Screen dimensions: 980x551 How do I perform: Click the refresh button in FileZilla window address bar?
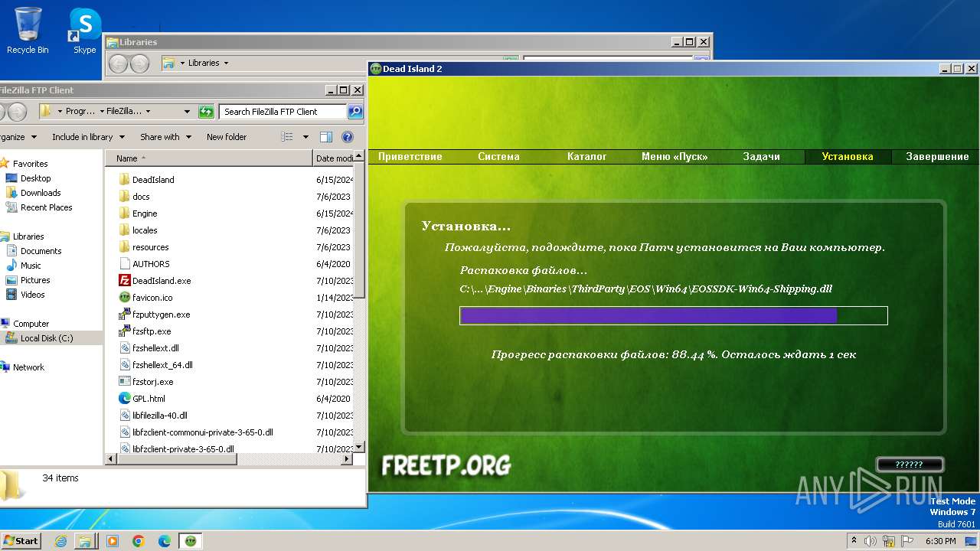click(x=206, y=112)
